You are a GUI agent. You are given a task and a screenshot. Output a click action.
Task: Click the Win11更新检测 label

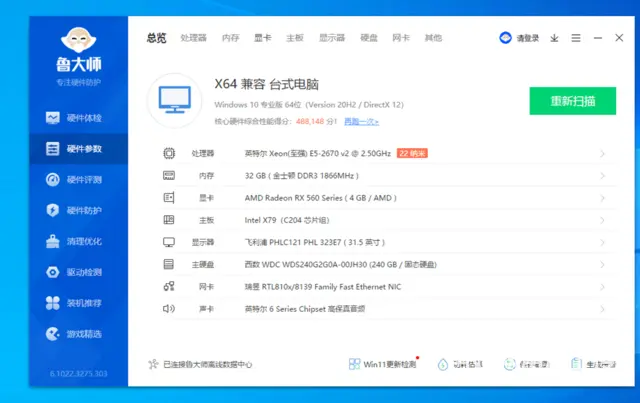pos(390,364)
